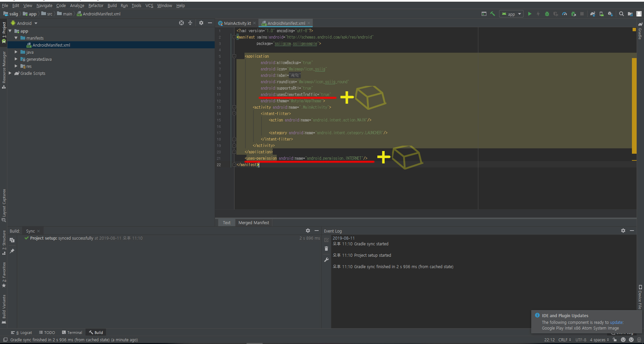Switch to the MainActivity.kt editor tab
The width and height of the screenshot is (644, 344).
(237, 23)
